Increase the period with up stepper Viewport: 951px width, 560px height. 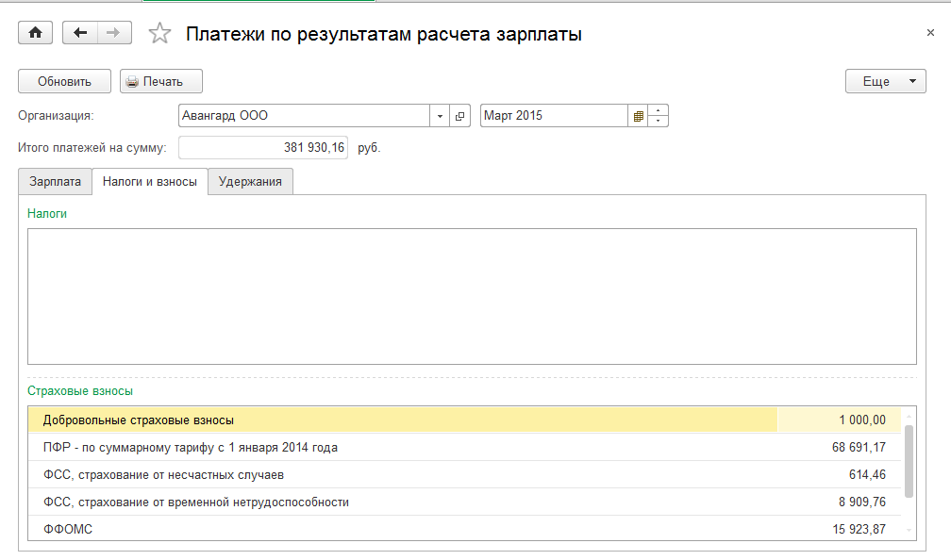pos(659,110)
